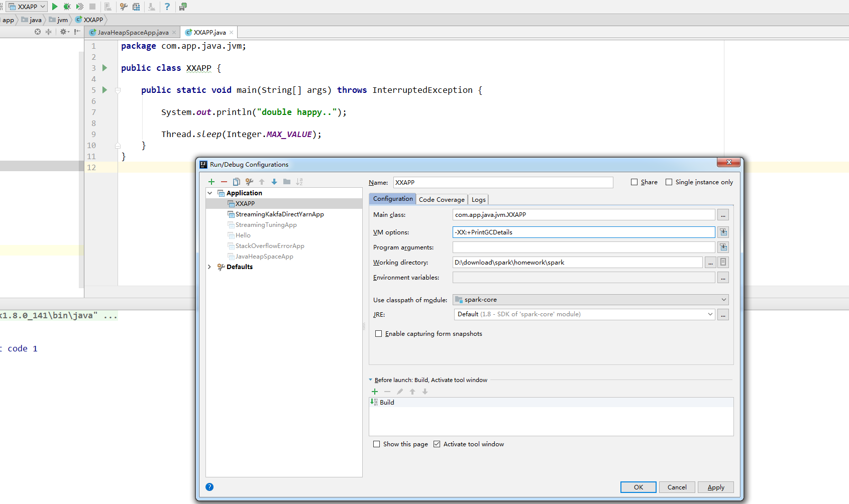This screenshot has height=504, width=849.
Task: Expand Program arguments field editor
Action: [723, 247]
